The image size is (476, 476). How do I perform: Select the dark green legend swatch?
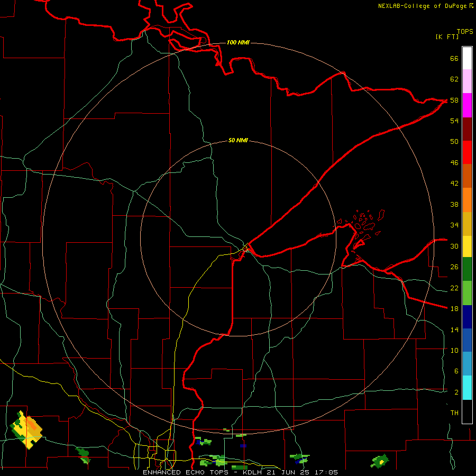pos(467,269)
